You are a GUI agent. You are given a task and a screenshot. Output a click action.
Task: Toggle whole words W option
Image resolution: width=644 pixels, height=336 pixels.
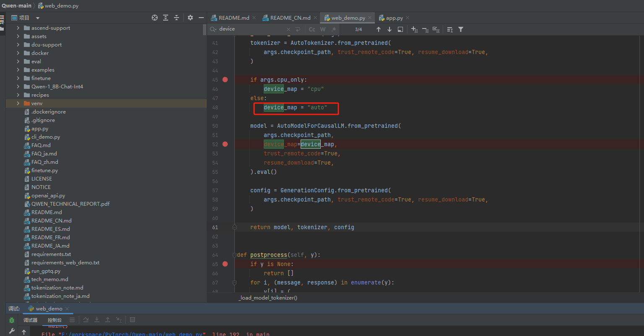click(323, 29)
